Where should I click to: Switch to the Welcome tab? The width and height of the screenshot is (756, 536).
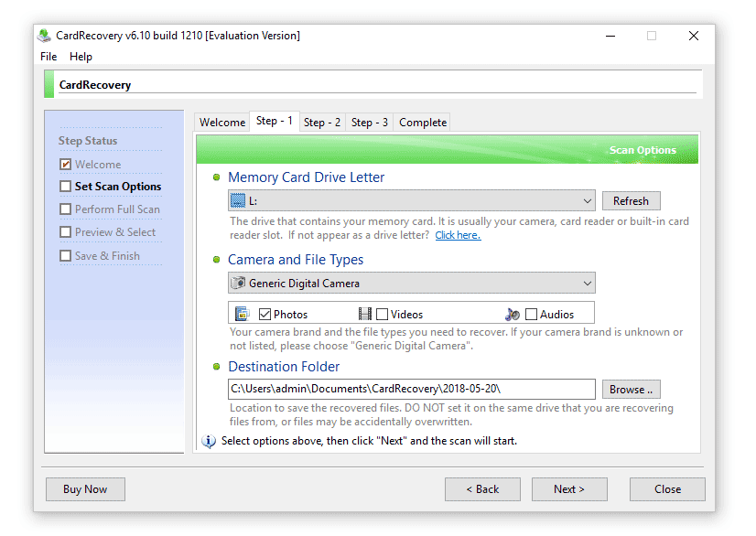(x=222, y=123)
